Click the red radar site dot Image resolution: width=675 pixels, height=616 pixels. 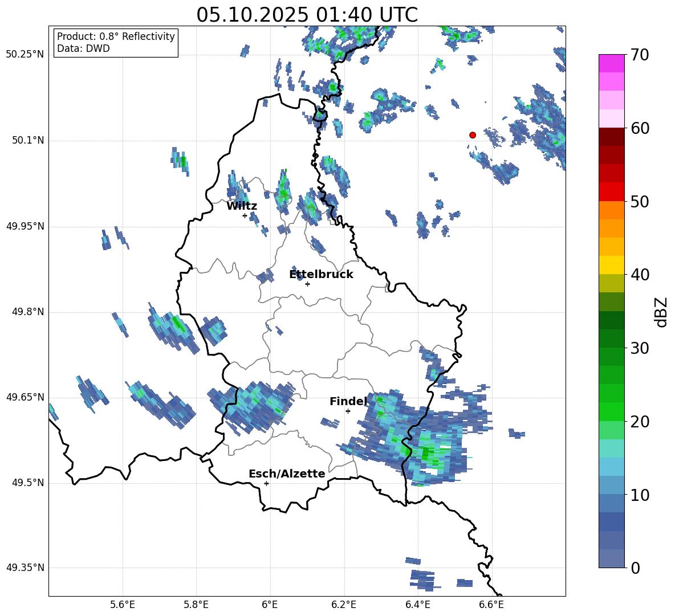pos(472,135)
